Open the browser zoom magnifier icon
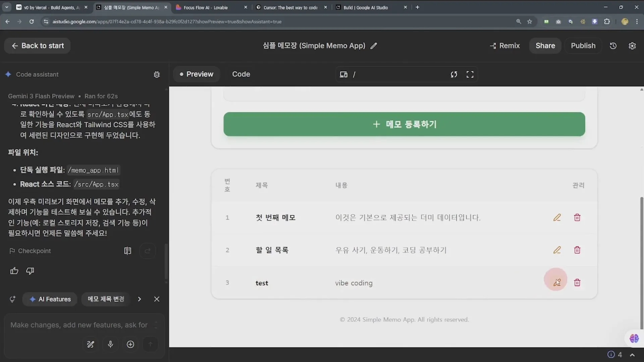 pos(519,21)
